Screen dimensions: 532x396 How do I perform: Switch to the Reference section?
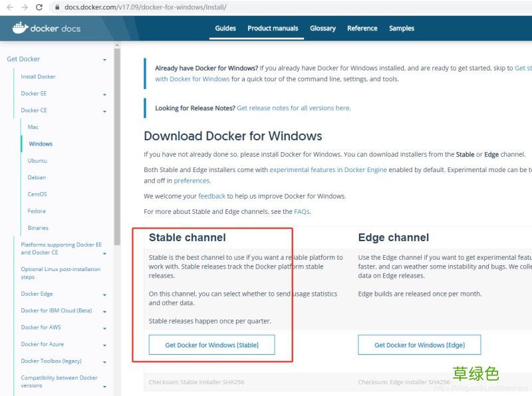point(362,29)
